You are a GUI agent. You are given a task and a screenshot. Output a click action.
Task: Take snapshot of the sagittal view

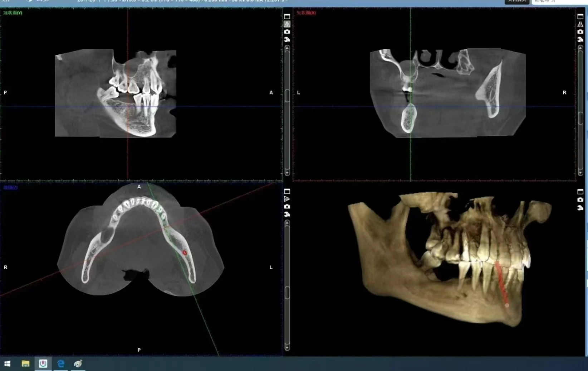pyautogui.click(x=580, y=32)
